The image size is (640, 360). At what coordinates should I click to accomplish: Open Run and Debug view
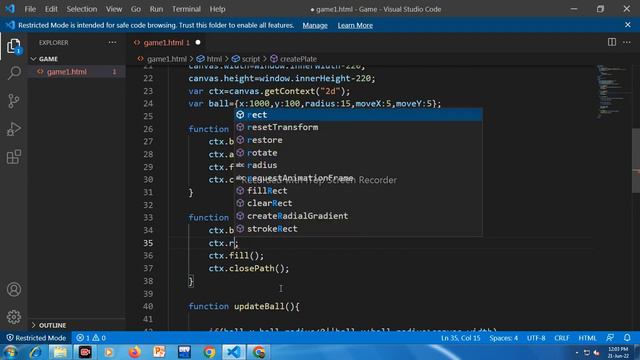pyautogui.click(x=14, y=129)
